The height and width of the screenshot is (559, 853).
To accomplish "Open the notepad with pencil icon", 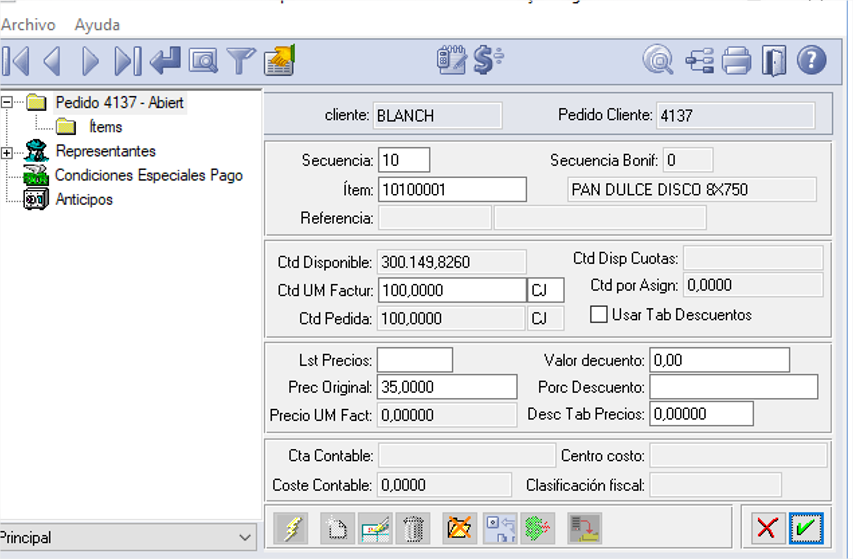I will pos(452,59).
